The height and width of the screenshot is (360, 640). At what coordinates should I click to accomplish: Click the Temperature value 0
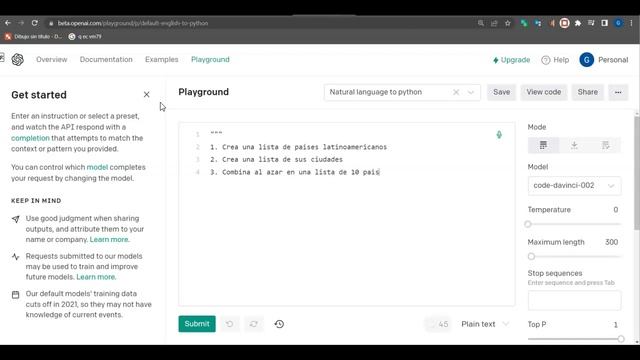tap(616, 210)
